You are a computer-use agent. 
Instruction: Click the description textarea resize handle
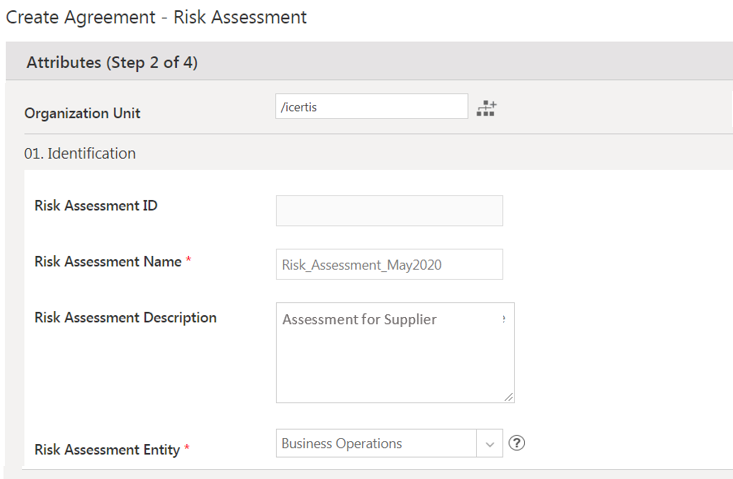[x=508, y=396]
